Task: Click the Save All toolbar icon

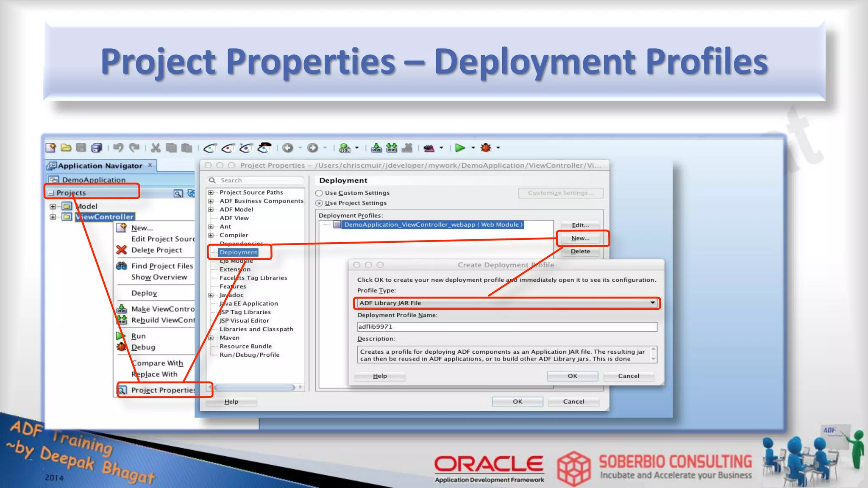Action: tap(97, 148)
